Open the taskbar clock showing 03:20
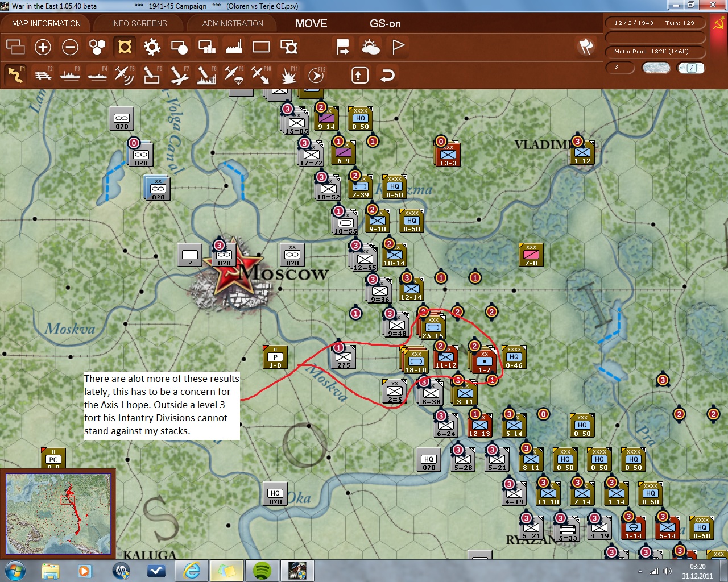The image size is (728, 582). 697,571
